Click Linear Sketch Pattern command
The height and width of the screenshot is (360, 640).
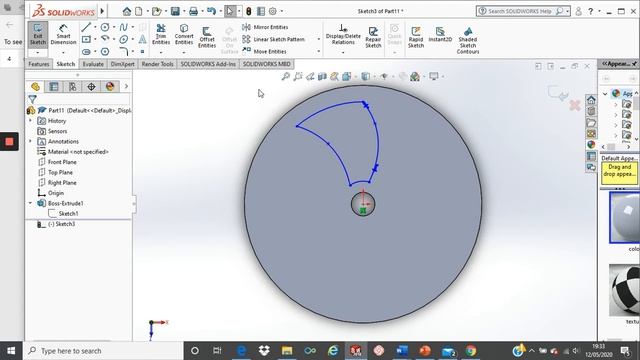point(273,39)
